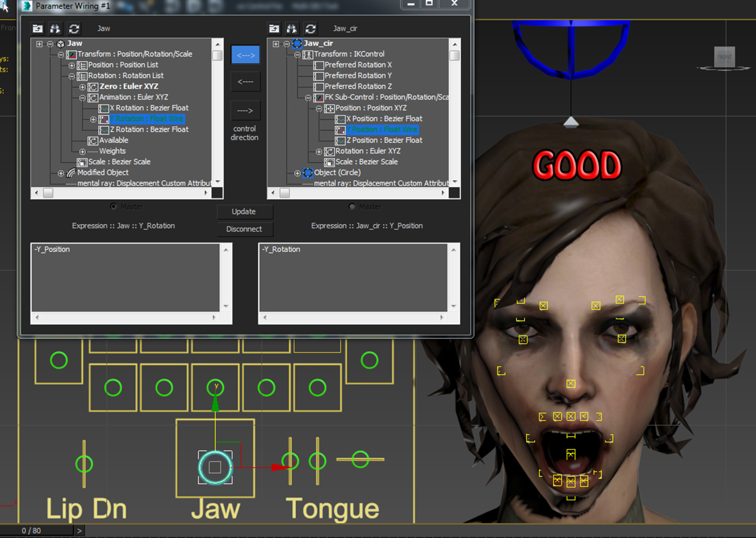Expand Rotation : Euler XYZ in Jaw_cir tree
756x538 pixels.
click(319, 152)
